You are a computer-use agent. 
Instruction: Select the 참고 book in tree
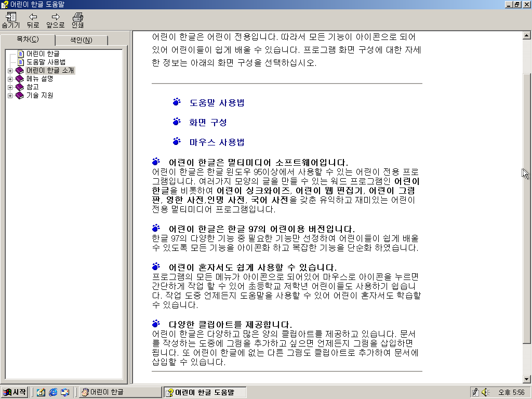[x=33, y=87]
